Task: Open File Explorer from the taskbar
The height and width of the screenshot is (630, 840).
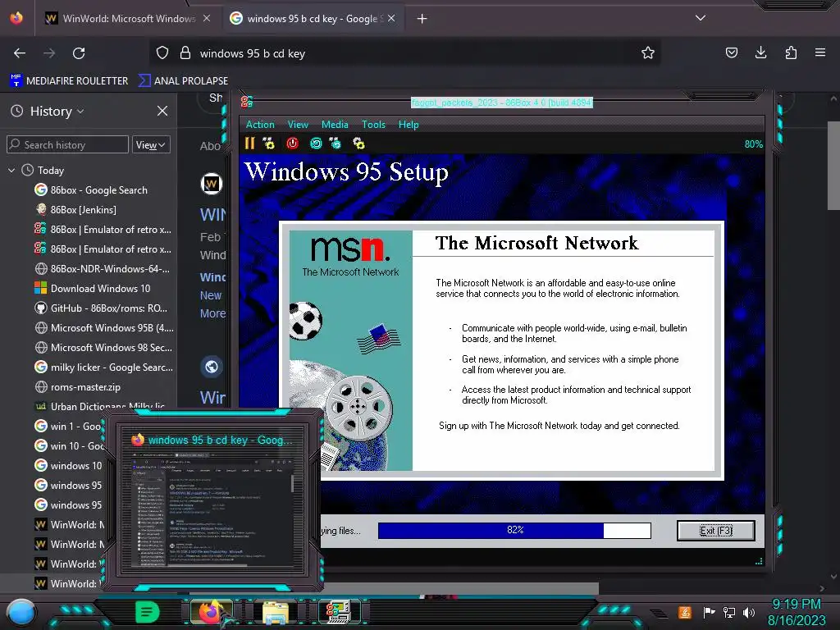Action: [x=276, y=612]
